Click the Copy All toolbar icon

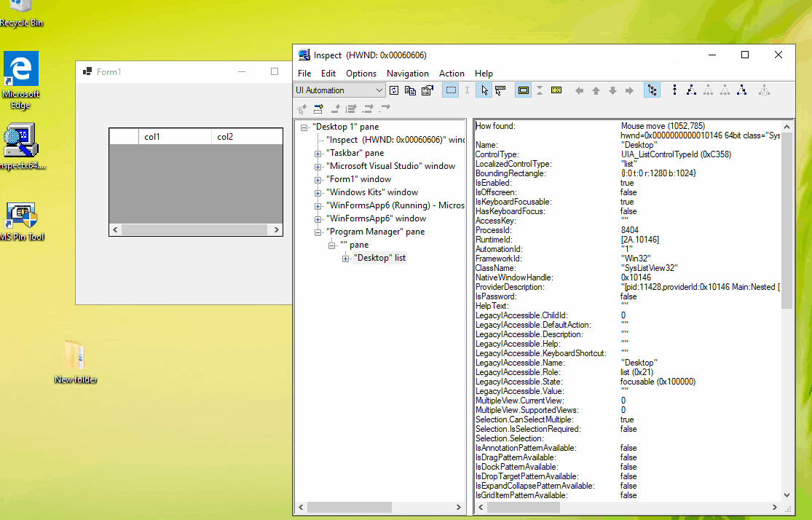click(x=409, y=90)
